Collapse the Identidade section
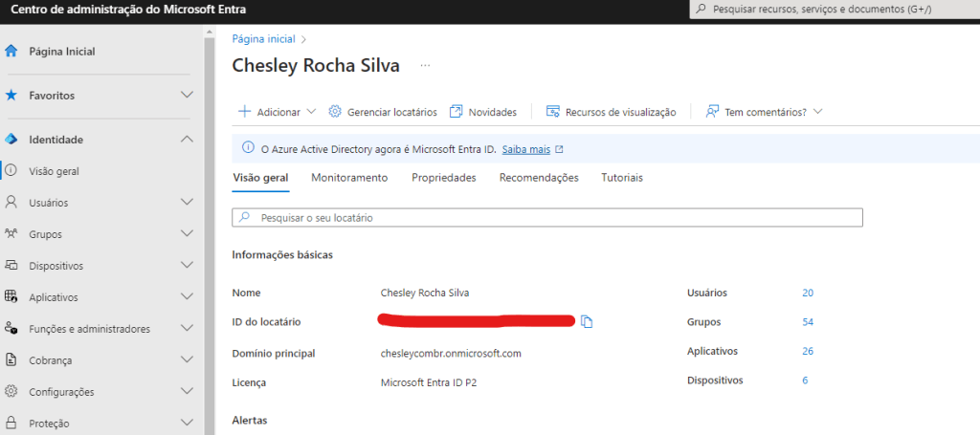 tap(187, 140)
